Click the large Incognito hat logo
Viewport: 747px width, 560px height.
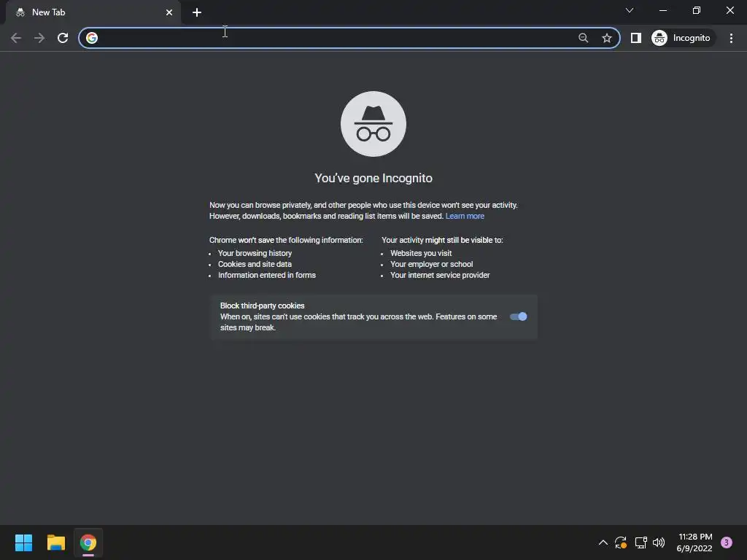[x=373, y=124]
